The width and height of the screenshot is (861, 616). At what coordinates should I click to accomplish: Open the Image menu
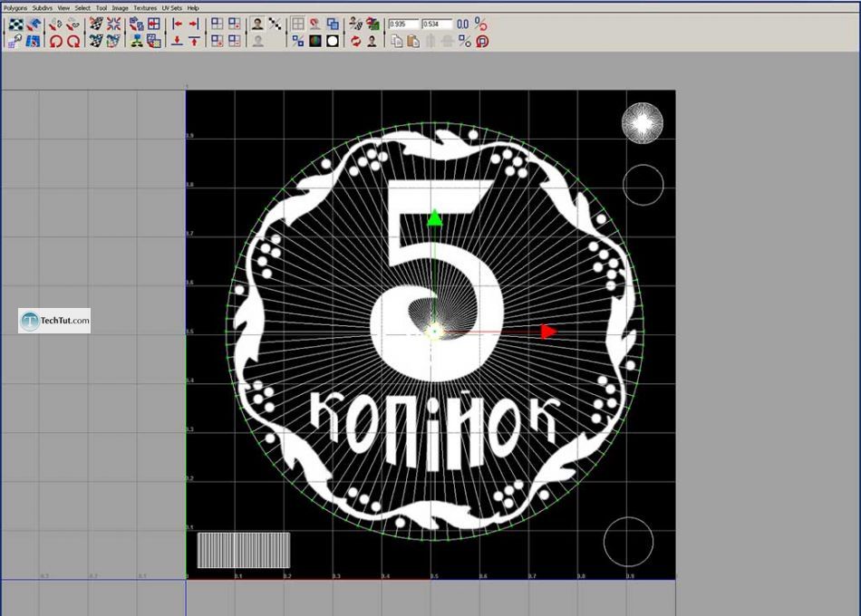(120, 8)
